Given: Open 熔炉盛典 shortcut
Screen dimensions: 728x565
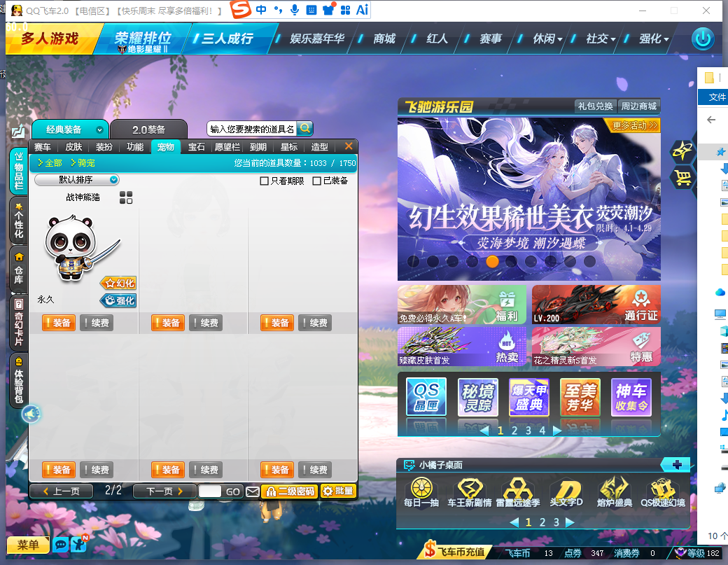Looking at the screenshot, I should pyautogui.click(x=615, y=493).
